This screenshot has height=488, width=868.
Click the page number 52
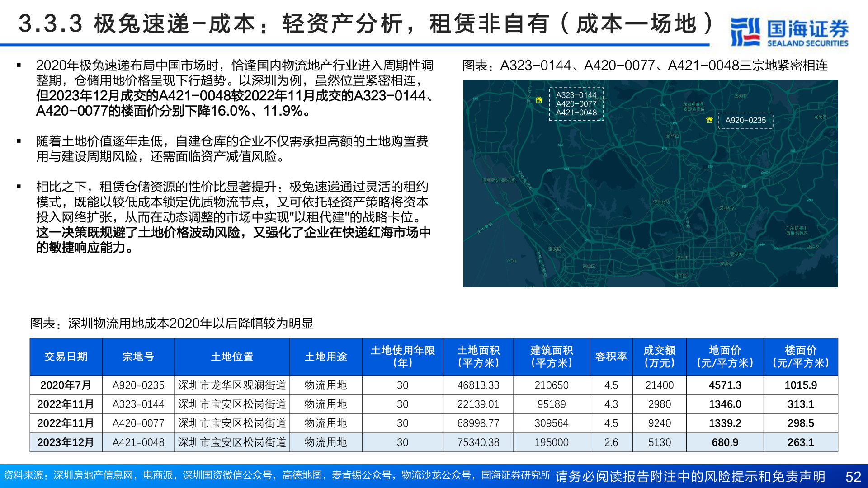850,476
